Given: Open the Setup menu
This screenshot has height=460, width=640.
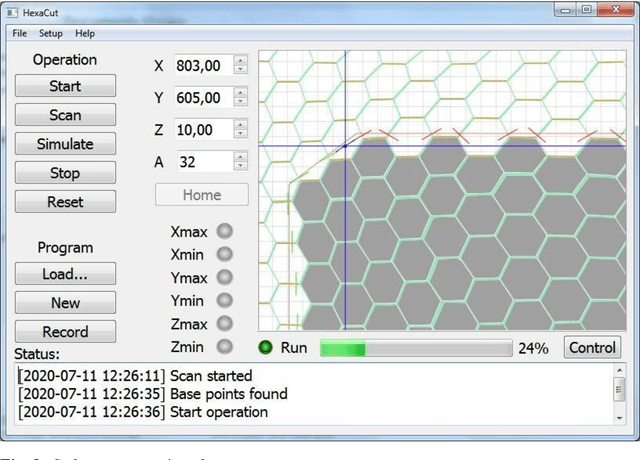Looking at the screenshot, I should (x=50, y=33).
